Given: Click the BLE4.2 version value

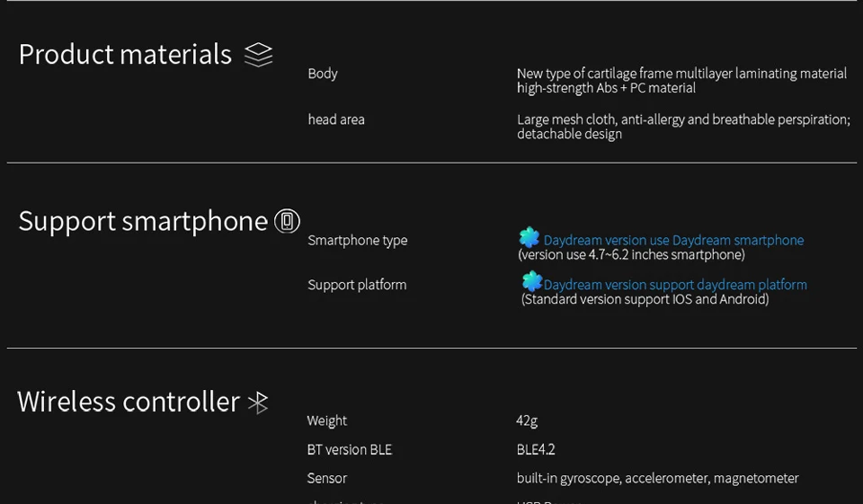Looking at the screenshot, I should coord(536,449).
